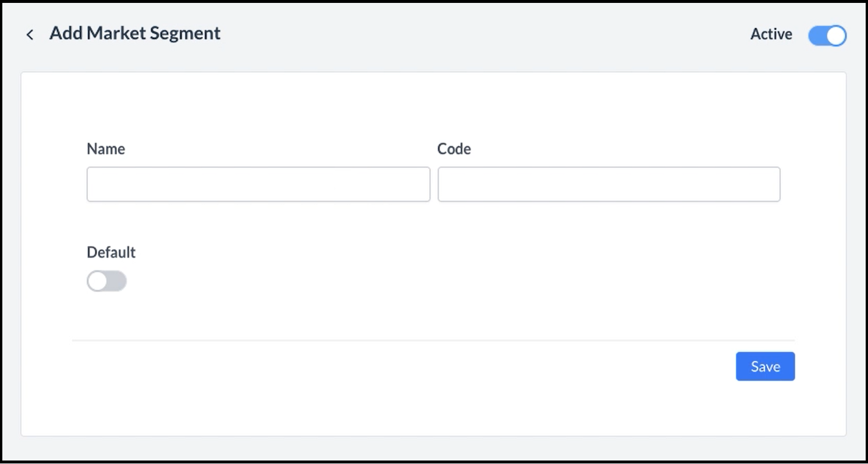Click the Active label text

point(771,34)
